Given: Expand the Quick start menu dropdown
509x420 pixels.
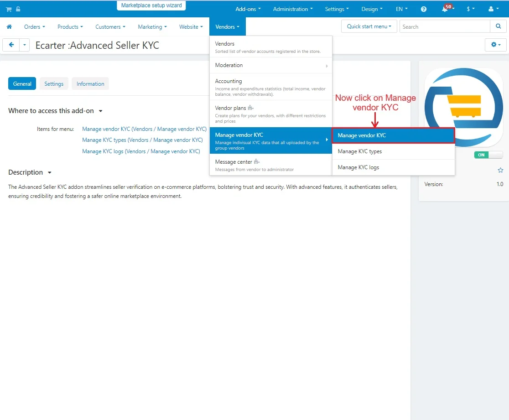Looking at the screenshot, I should pos(369,26).
